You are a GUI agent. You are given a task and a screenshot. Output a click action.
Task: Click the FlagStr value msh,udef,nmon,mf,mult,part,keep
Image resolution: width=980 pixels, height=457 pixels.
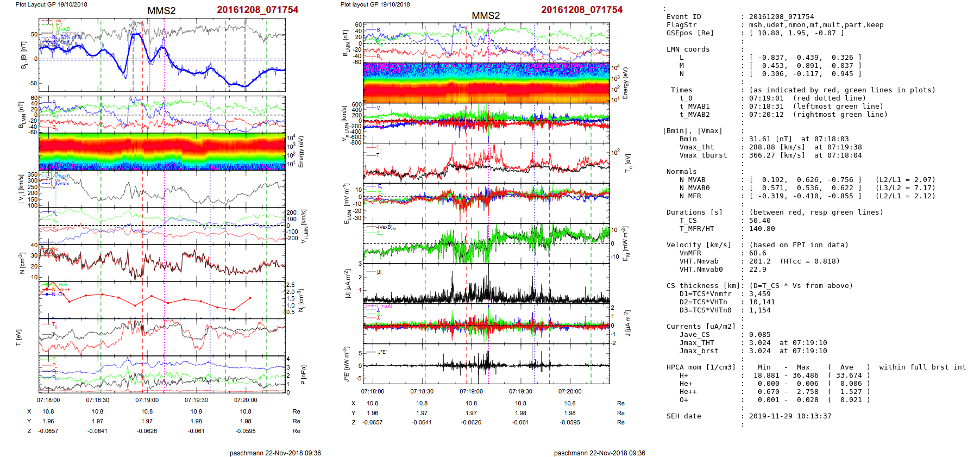(816, 25)
